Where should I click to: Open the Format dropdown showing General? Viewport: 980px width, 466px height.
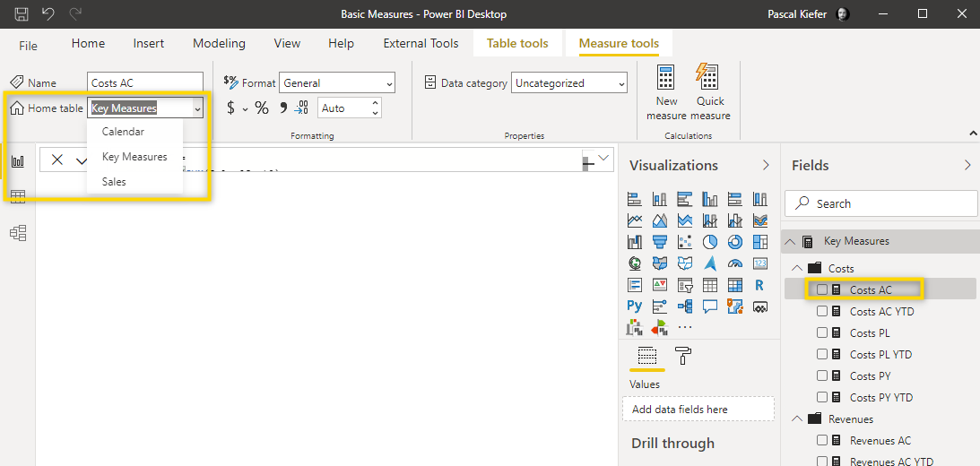click(336, 83)
